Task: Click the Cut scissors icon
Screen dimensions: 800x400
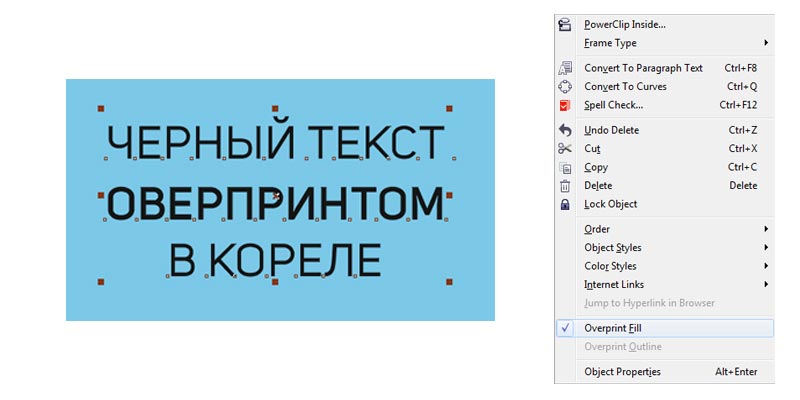Action: (565, 148)
